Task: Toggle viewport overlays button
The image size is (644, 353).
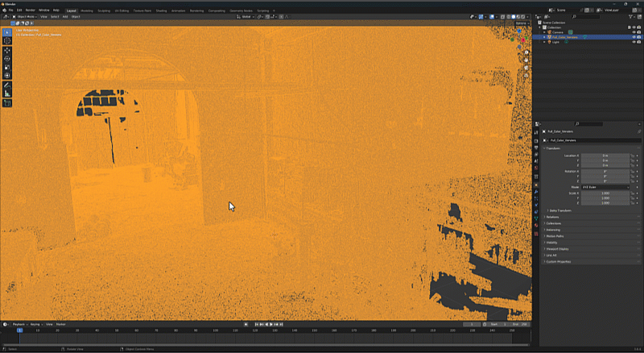Action: point(492,17)
